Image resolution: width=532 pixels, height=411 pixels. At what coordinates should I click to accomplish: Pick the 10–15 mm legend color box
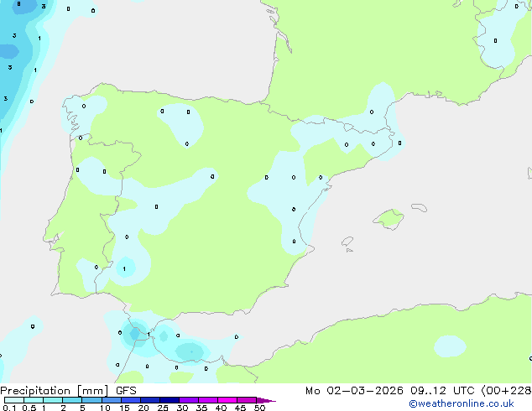tap(111, 400)
